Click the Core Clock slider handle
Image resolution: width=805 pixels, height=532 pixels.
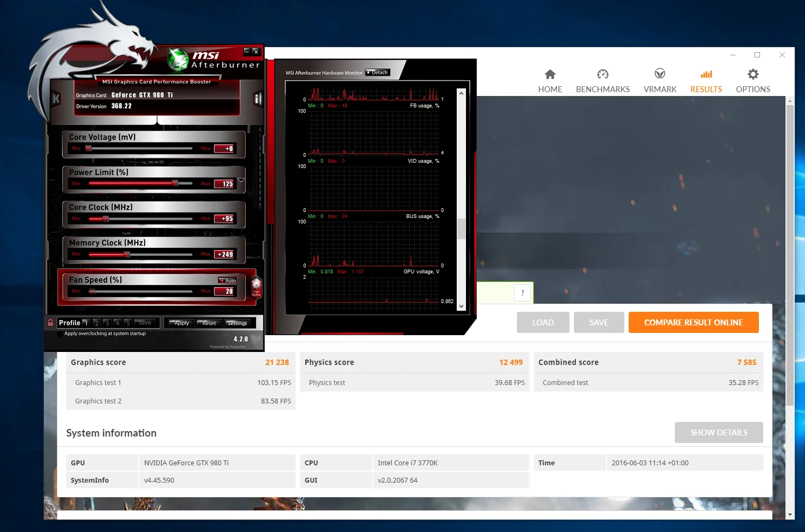pyautogui.click(x=106, y=219)
